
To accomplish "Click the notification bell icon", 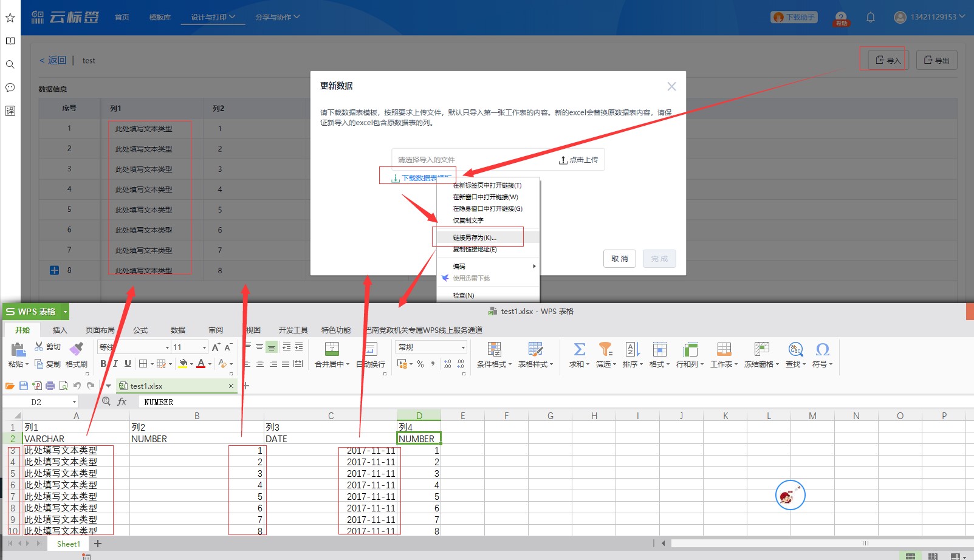I will (x=871, y=17).
